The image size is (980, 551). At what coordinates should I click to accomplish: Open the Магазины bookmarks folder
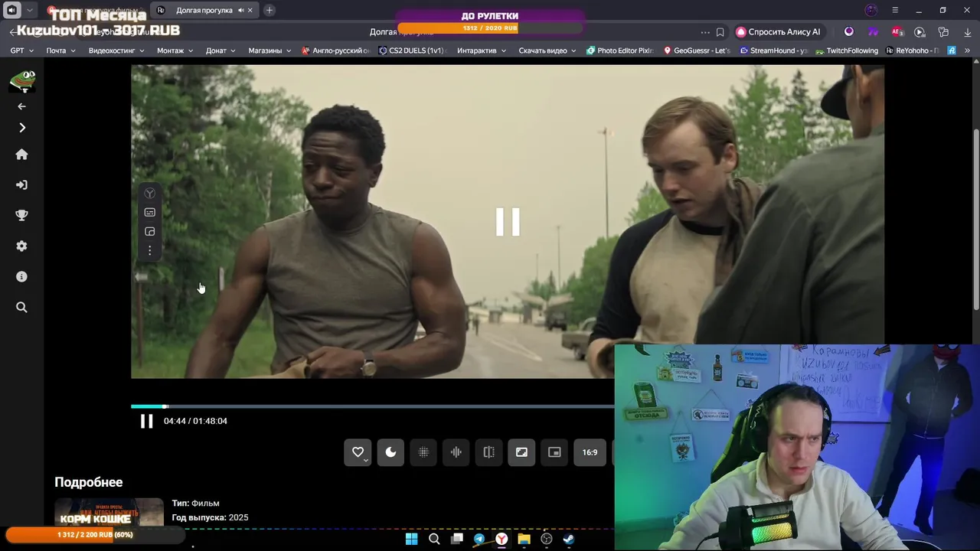pos(270,51)
